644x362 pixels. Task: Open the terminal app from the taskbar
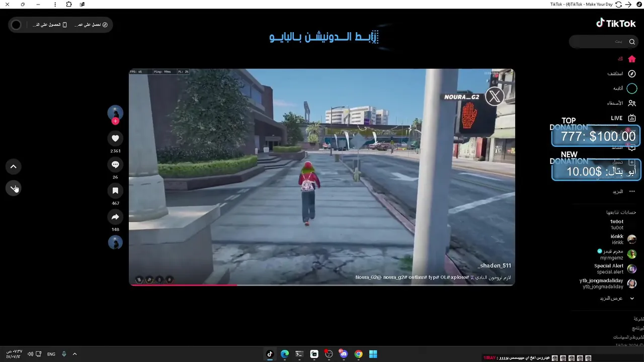(299, 354)
